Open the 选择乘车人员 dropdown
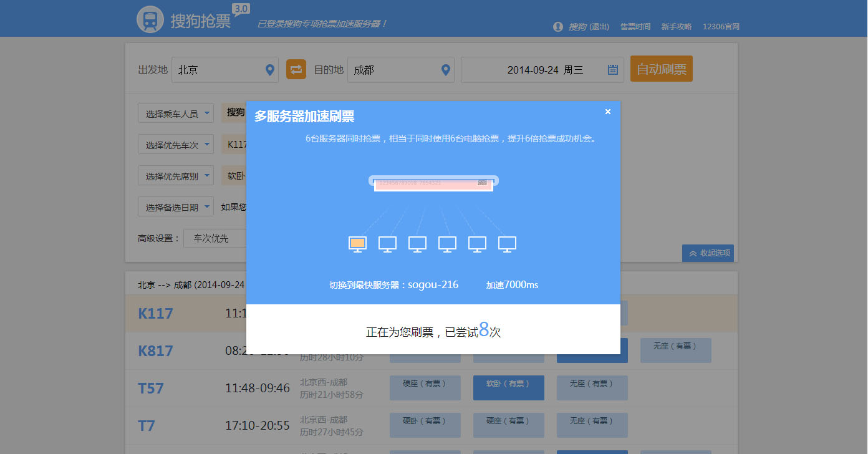This screenshot has height=454, width=868. pos(176,113)
